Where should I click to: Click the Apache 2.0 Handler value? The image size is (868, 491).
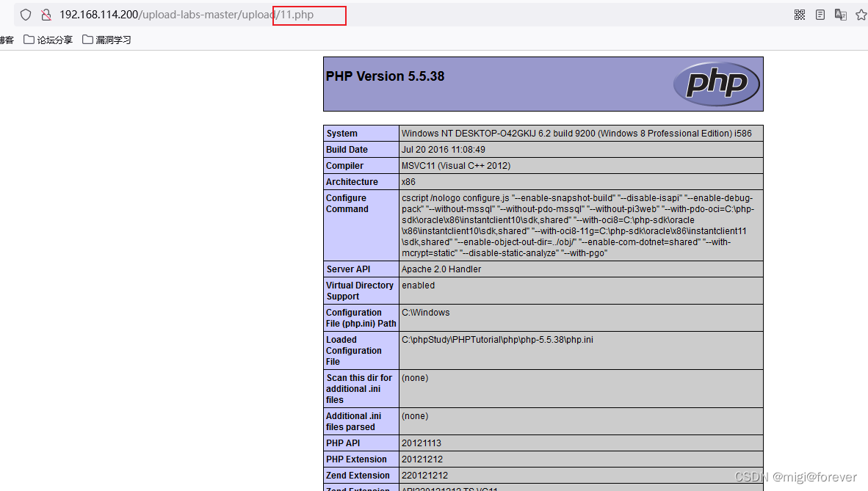coord(441,269)
